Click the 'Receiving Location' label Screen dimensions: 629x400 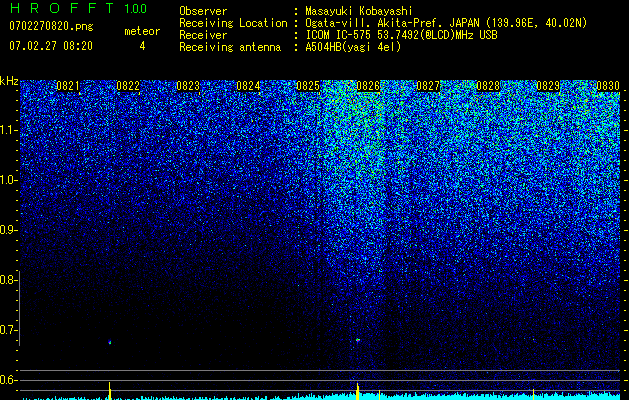coord(233,23)
